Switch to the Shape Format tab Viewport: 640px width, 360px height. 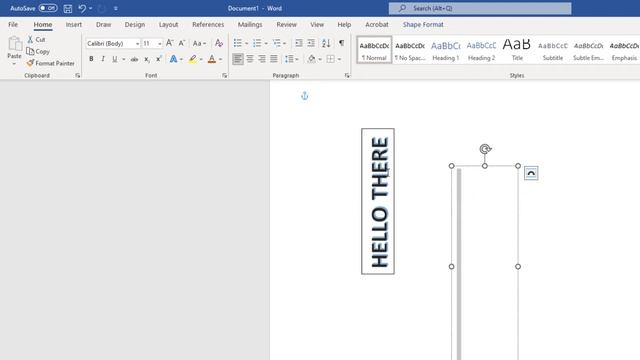point(423,24)
